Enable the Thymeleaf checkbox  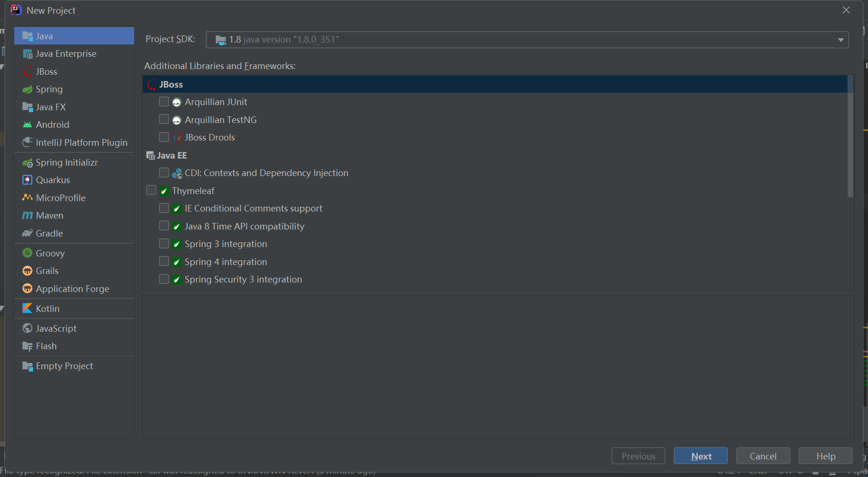pyautogui.click(x=151, y=190)
